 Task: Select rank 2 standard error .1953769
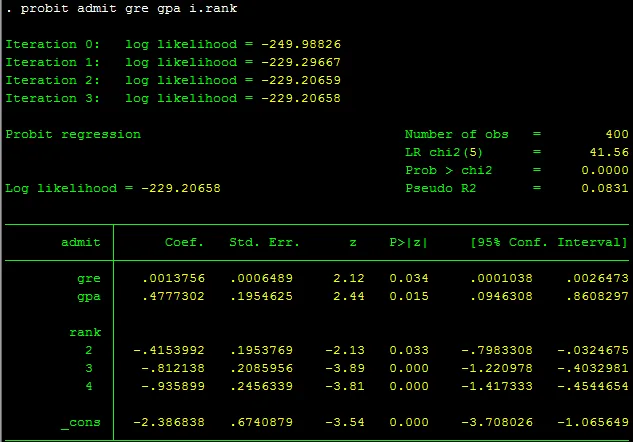pyautogui.click(x=262, y=350)
